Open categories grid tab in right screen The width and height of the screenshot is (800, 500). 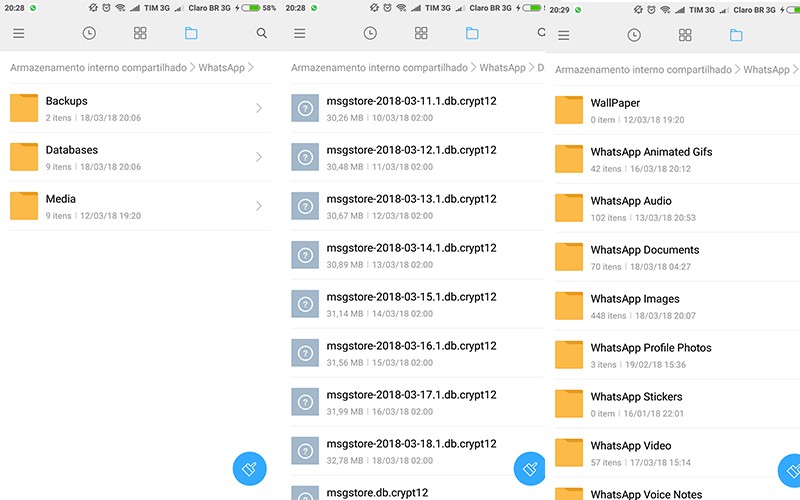coord(685,36)
